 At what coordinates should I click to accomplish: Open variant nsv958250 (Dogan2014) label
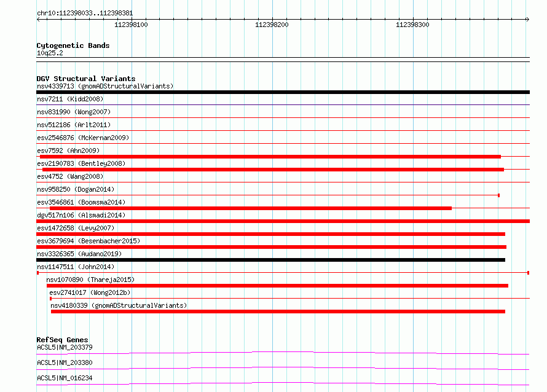click(x=76, y=189)
